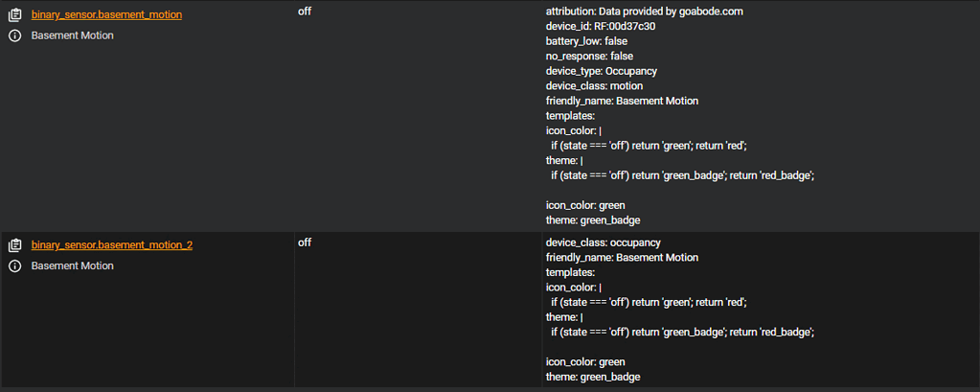Copy the binary_sensor.basement_motion entity ID icon

point(15,15)
